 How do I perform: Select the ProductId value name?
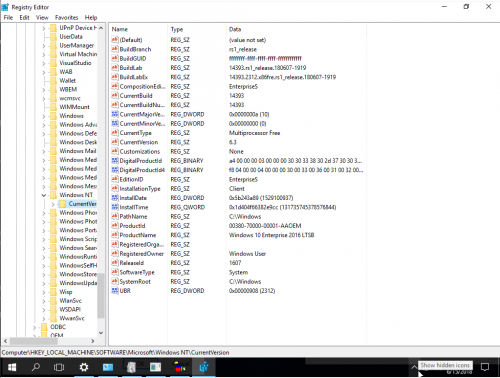[x=132, y=226]
